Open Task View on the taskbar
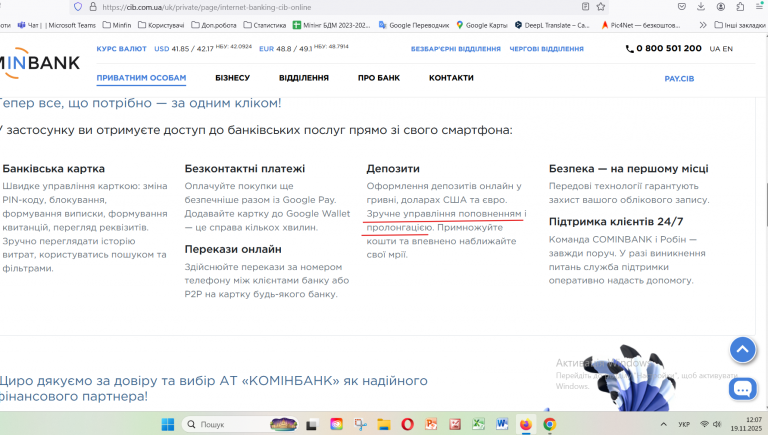The width and height of the screenshot is (768, 435). pos(311,424)
